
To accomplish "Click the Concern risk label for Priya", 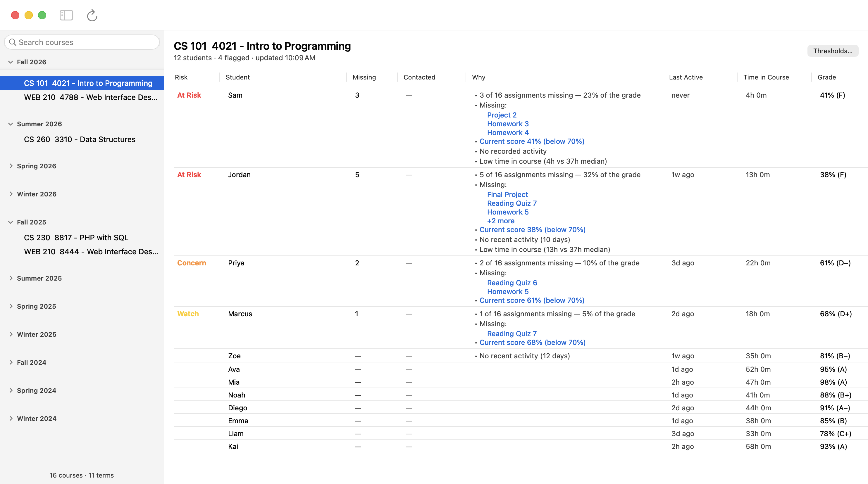I will pyautogui.click(x=191, y=263).
